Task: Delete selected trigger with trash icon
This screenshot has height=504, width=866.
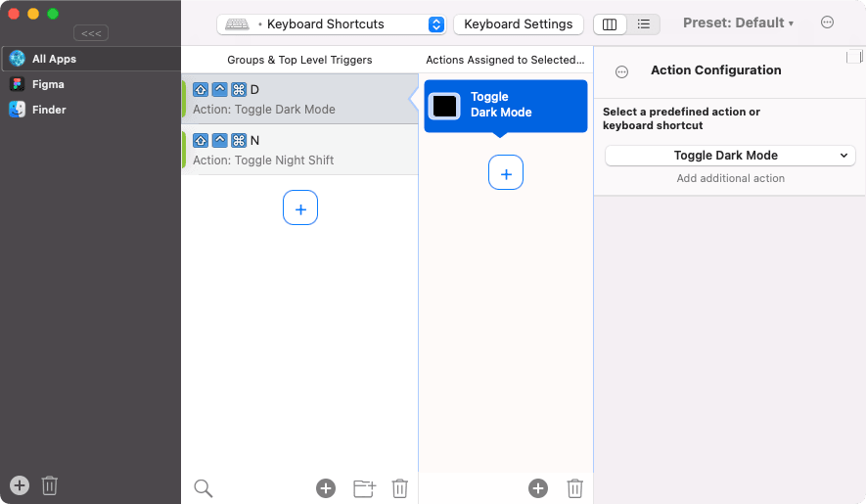Action: pos(400,488)
